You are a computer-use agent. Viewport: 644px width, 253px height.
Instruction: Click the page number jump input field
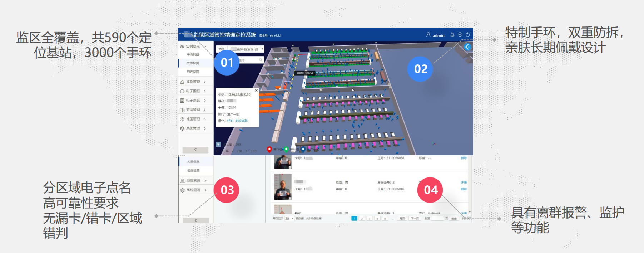[437, 218]
